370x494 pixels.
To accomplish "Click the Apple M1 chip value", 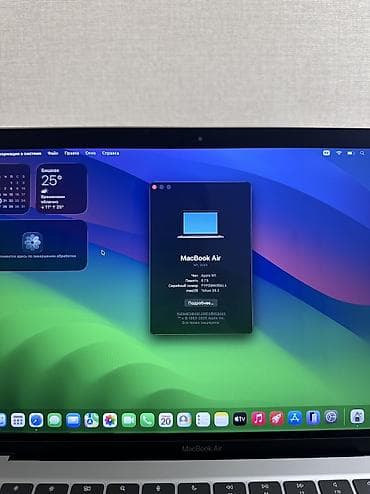I will point(209,276).
